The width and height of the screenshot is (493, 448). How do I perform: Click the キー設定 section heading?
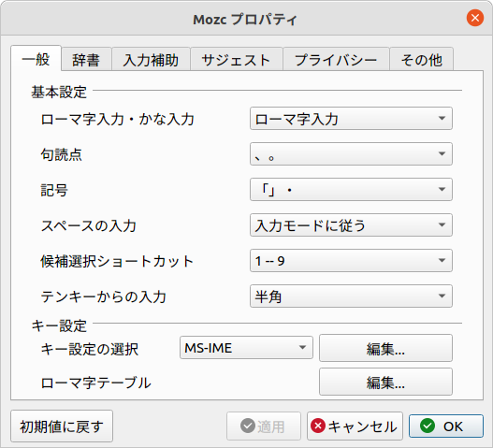pos(59,325)
